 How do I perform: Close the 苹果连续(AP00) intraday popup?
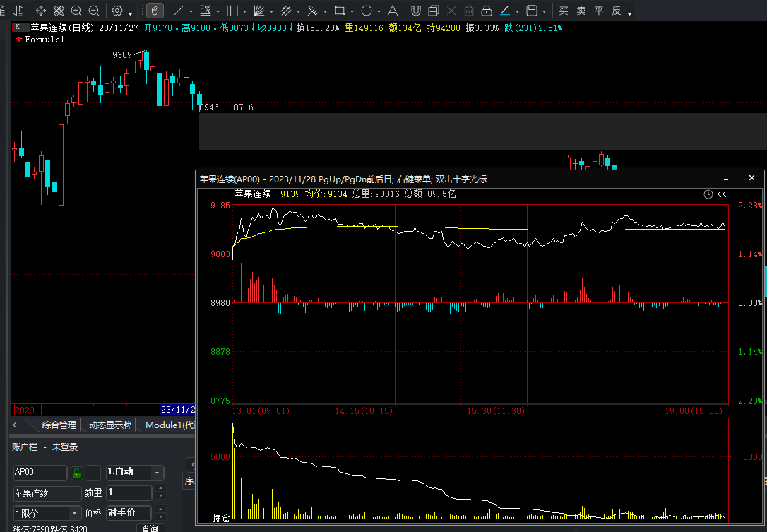click(x=752, y=178)
